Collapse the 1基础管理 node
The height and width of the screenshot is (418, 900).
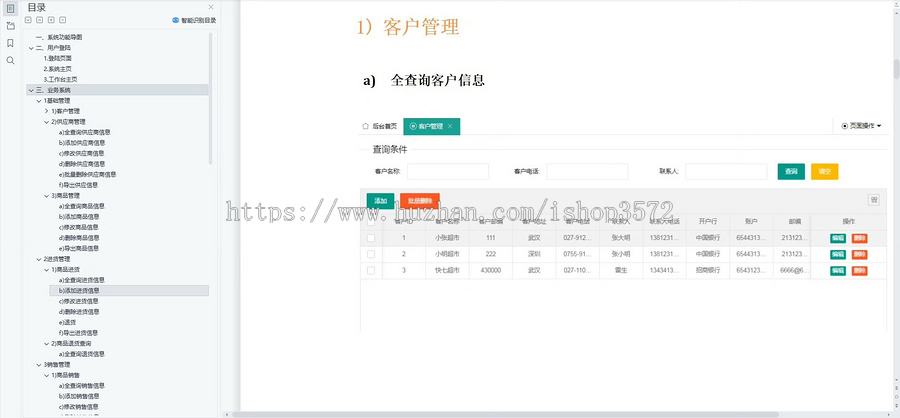pyautogui.click(x=39, y=100)
